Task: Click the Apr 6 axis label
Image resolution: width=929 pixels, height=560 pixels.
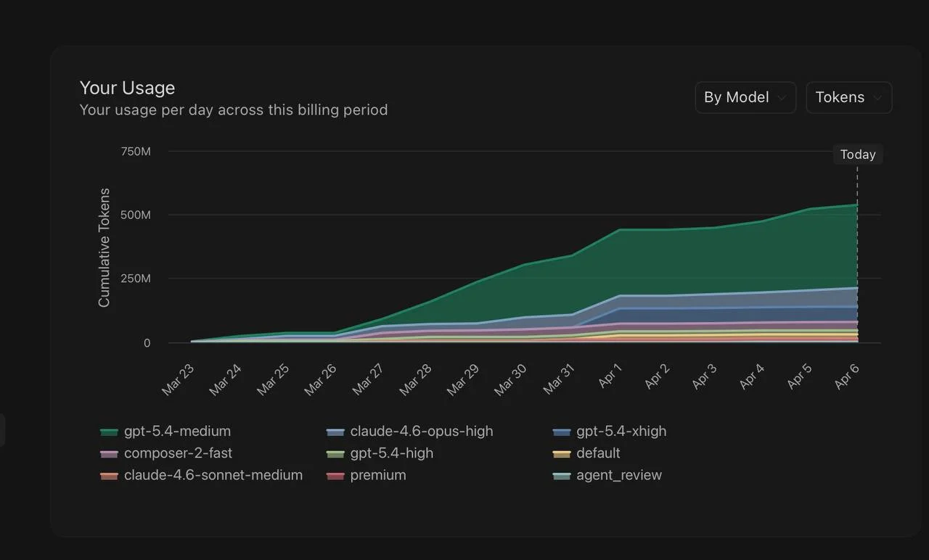Action: point(847,376)
